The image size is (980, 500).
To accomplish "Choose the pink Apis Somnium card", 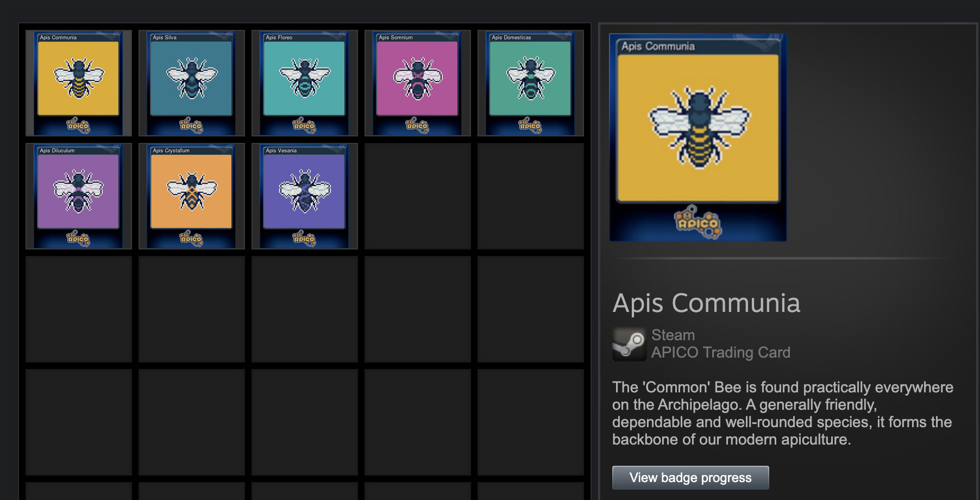I will point(418,83).
